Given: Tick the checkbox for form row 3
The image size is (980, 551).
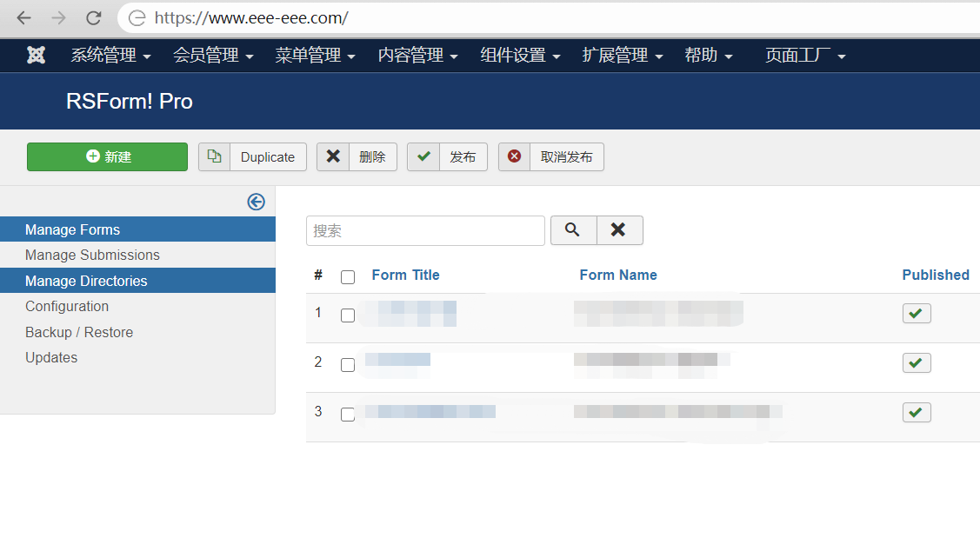Looking at the screenshot, I should pyautogui.click(x=348, y=415).
